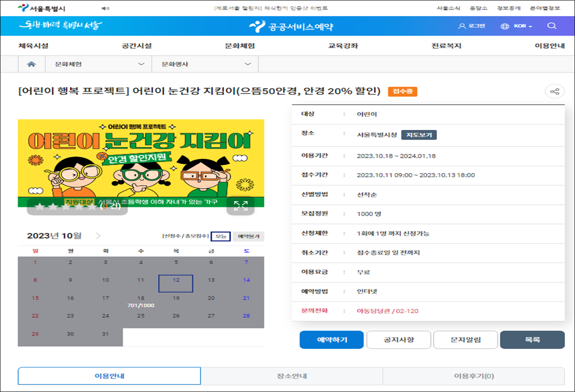Viewport: 575px width, 392px height.
Task: Switch to the 이용안내 tab
Action: [110, 376]
